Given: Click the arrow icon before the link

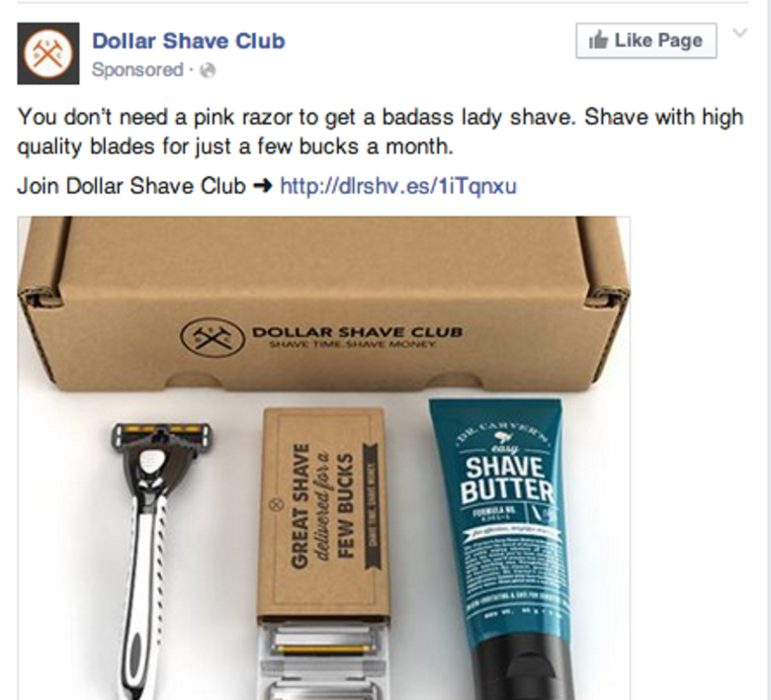Looking at the screenshot, I should coord(262,186).
